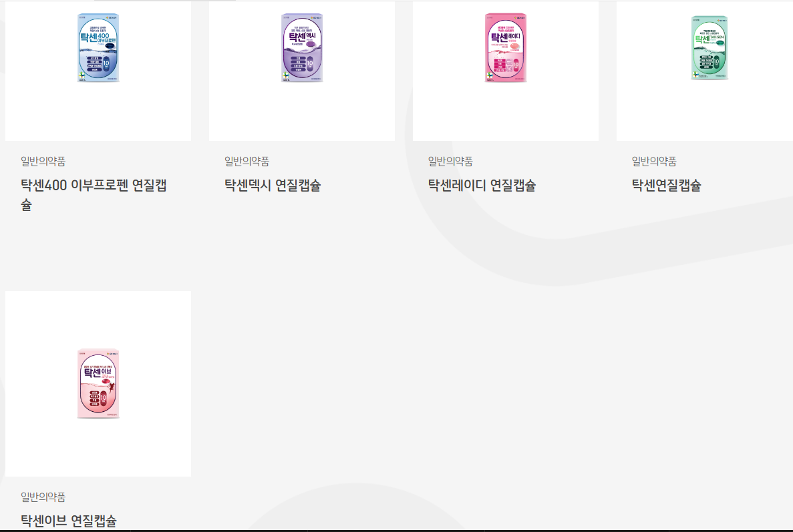
Task: Open the green 탁센연질캡슐 box image
Action: (709, 47)
